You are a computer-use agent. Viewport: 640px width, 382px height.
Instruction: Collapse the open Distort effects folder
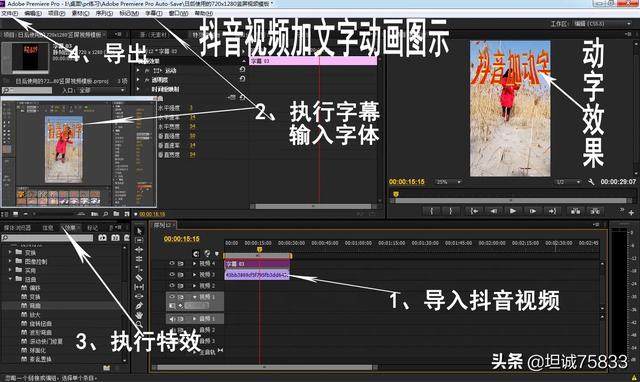point(10,279)
